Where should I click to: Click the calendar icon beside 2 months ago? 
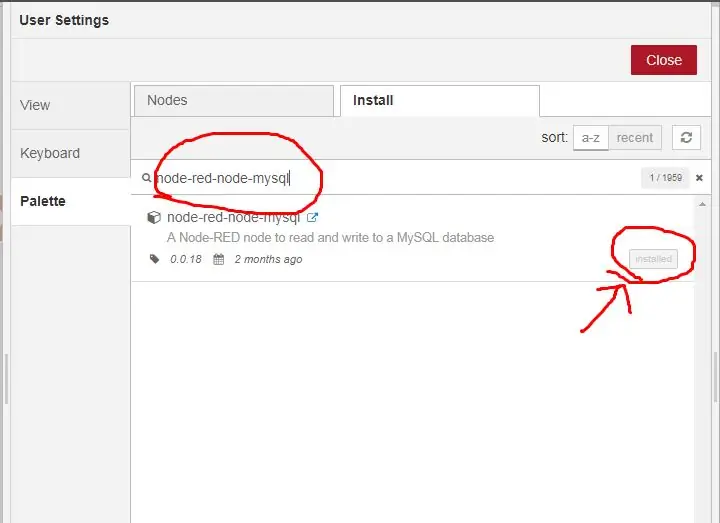tap(219, 259)
